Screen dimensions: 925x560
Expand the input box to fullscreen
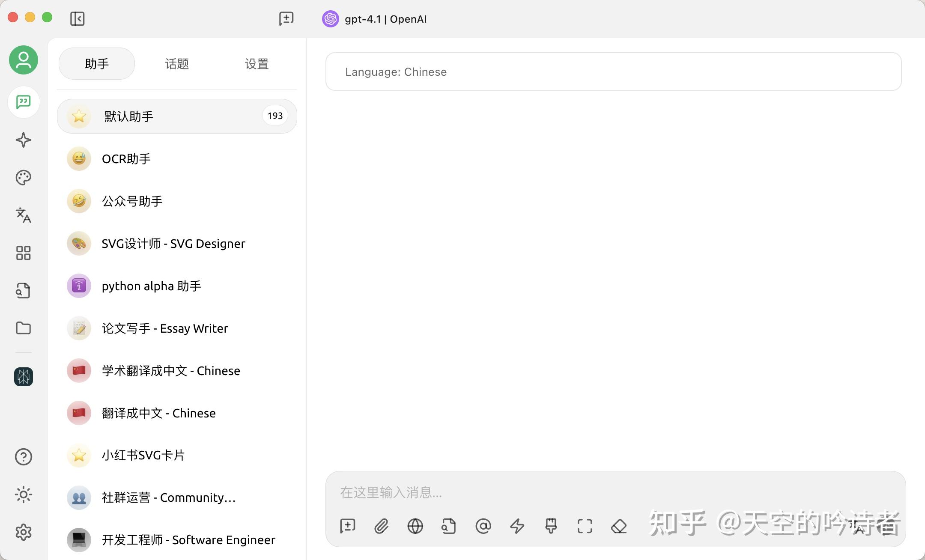(584, 526)
